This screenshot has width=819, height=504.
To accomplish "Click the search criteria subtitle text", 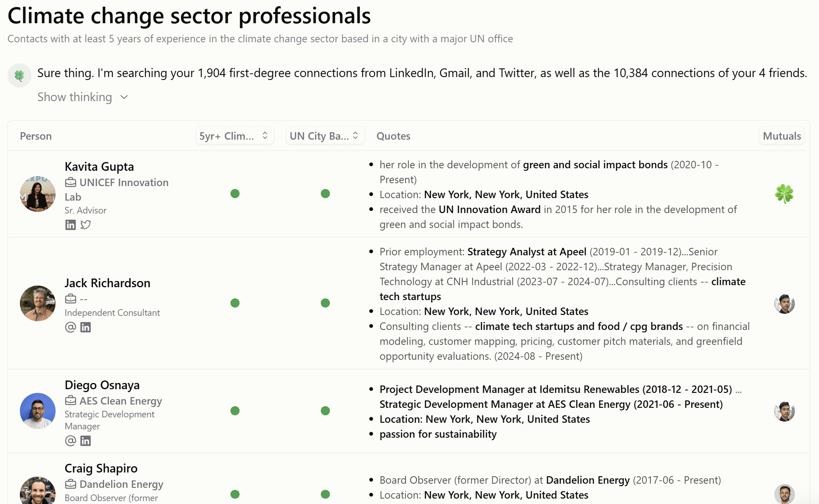I will pos(260,39).
